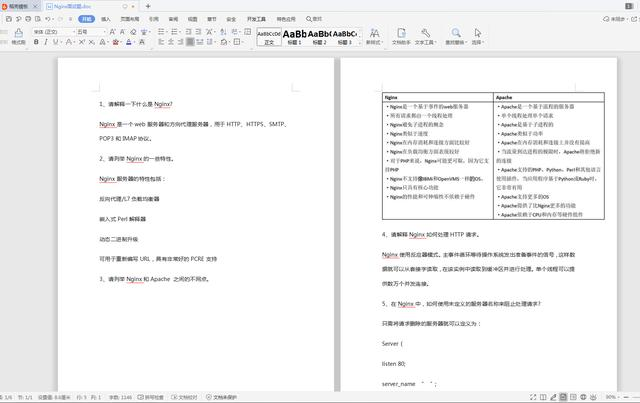The width and height of the screenshot is (640, 403).
Task: Click the align left icon
Action: pos(161,42)
